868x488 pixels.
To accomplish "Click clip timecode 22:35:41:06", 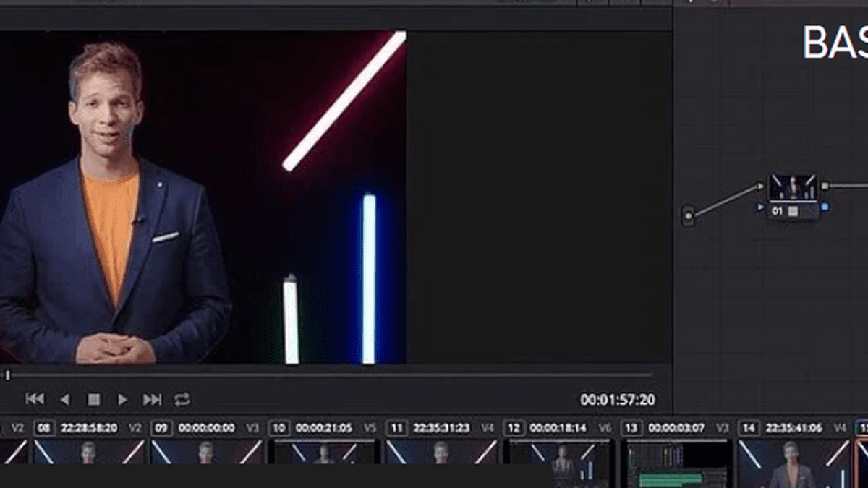I will [x=793, y=428].
